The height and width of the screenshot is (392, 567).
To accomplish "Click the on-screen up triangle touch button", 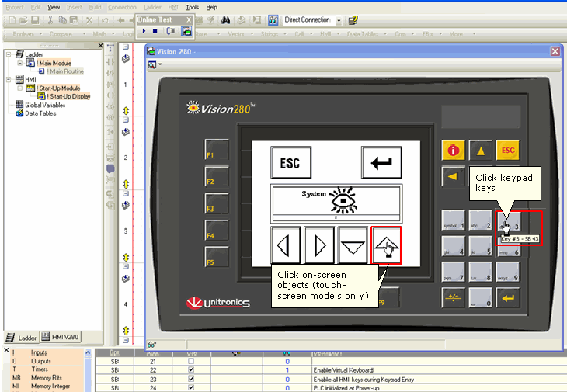I will (x=386, y=245).
